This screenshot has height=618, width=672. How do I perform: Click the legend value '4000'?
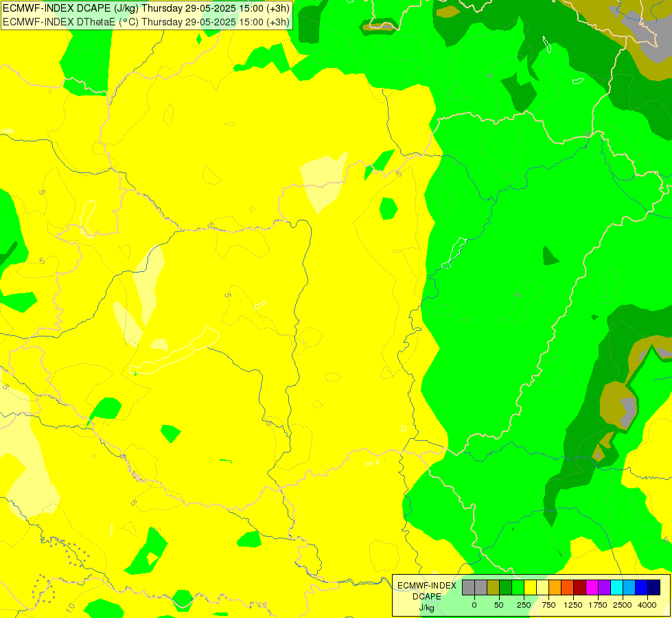click(x=647, y=605)
